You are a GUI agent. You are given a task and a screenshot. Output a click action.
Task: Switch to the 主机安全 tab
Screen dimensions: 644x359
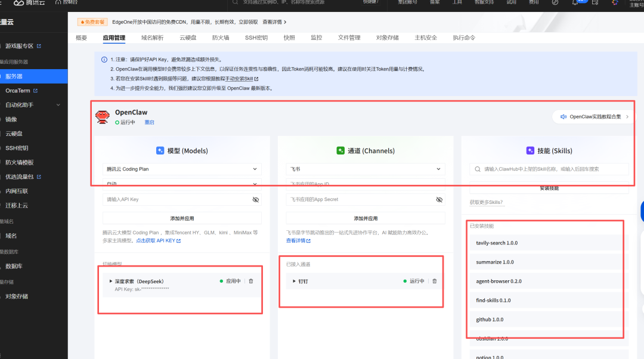pyautogui.click(x=426, y=38)
